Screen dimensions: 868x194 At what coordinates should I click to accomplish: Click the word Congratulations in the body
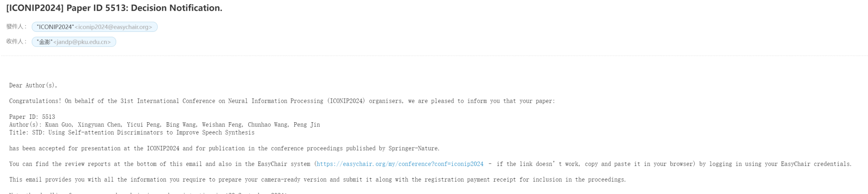pyautogui.click(x=35, y=101)
